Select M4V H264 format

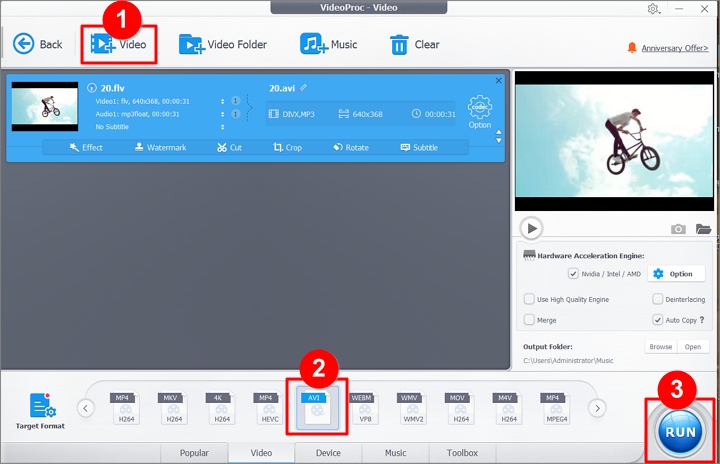tap(508, 408)
